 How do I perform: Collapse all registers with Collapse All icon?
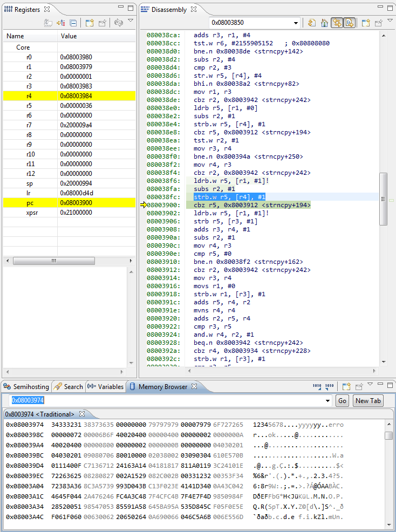(73, 23)
